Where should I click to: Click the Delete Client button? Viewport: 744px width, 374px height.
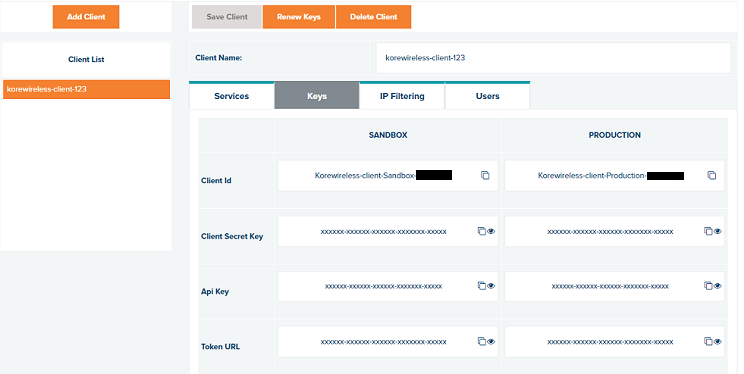coord(373,17)
